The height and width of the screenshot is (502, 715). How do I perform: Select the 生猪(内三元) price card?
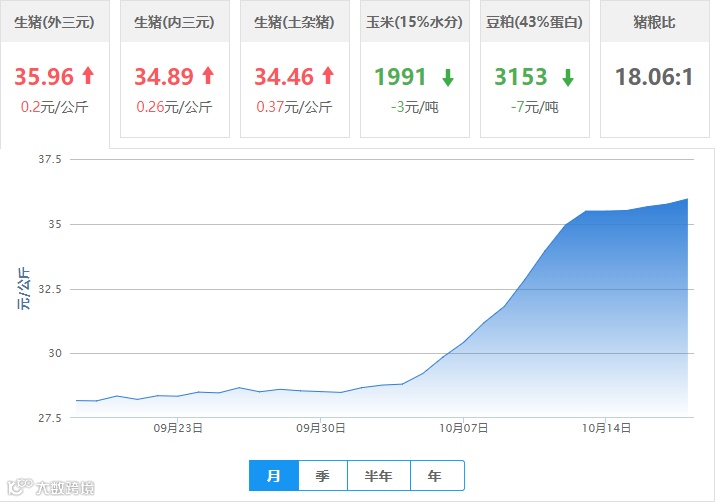[x=175, y=69]
